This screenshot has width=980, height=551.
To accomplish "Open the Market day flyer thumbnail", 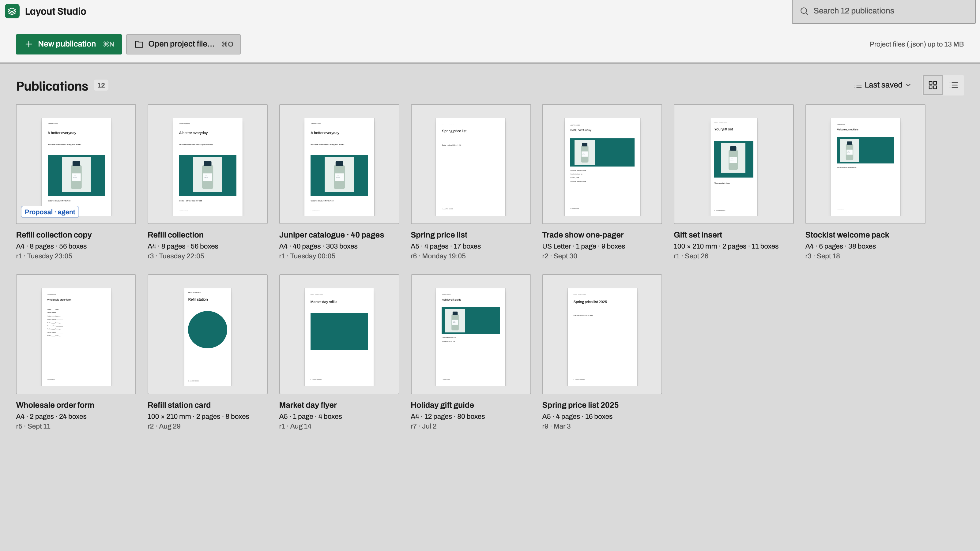I will 339,334.
